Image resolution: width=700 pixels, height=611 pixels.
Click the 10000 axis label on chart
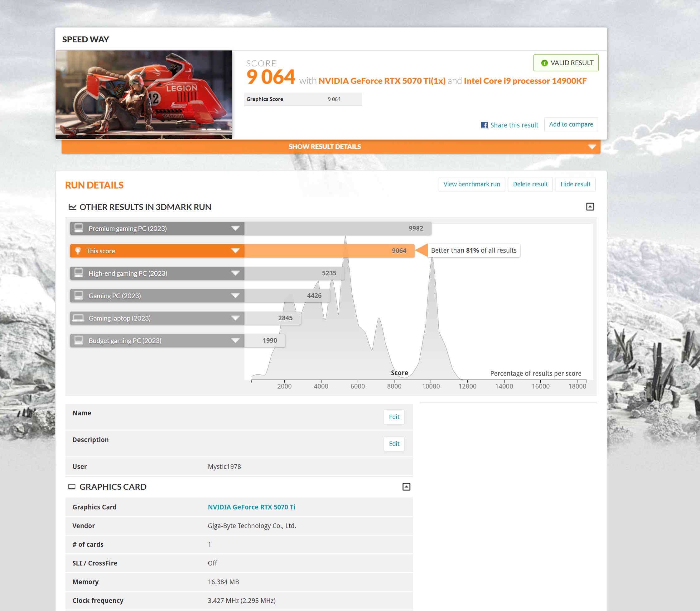click(x=431, y=386)
